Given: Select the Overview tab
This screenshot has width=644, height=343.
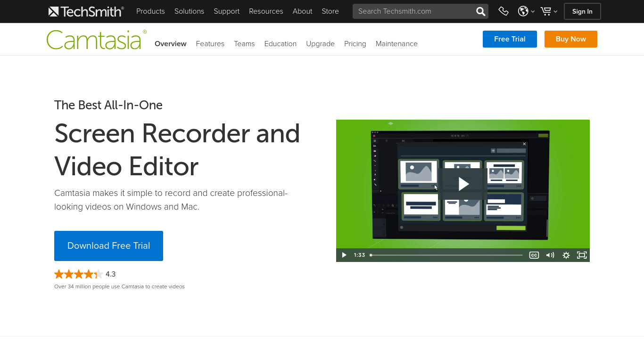Looking at the screenshot, I should point(171,44).
